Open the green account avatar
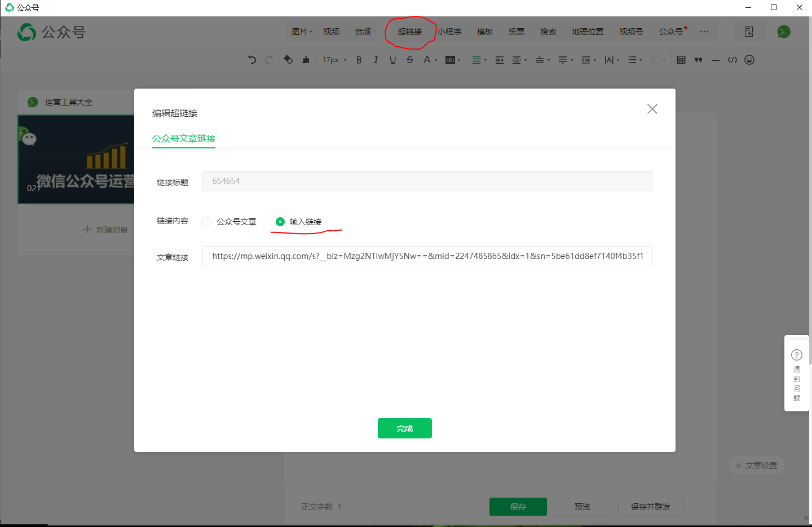 point(784,32)
